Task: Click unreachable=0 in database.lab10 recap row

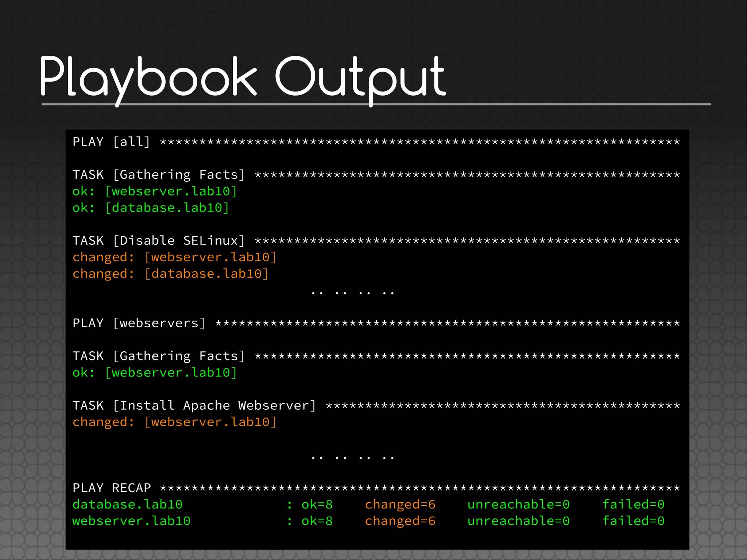Action: click(x=518, y=505)
